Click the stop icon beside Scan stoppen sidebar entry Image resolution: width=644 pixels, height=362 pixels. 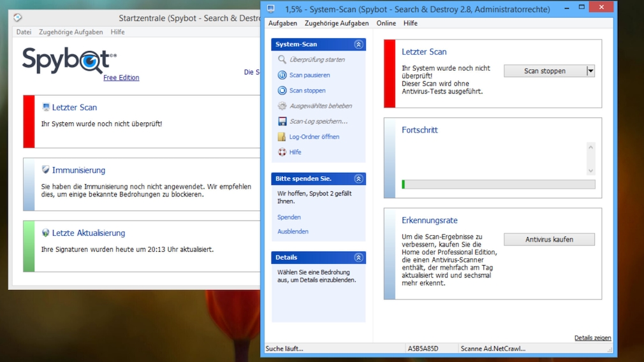[282, 90]
